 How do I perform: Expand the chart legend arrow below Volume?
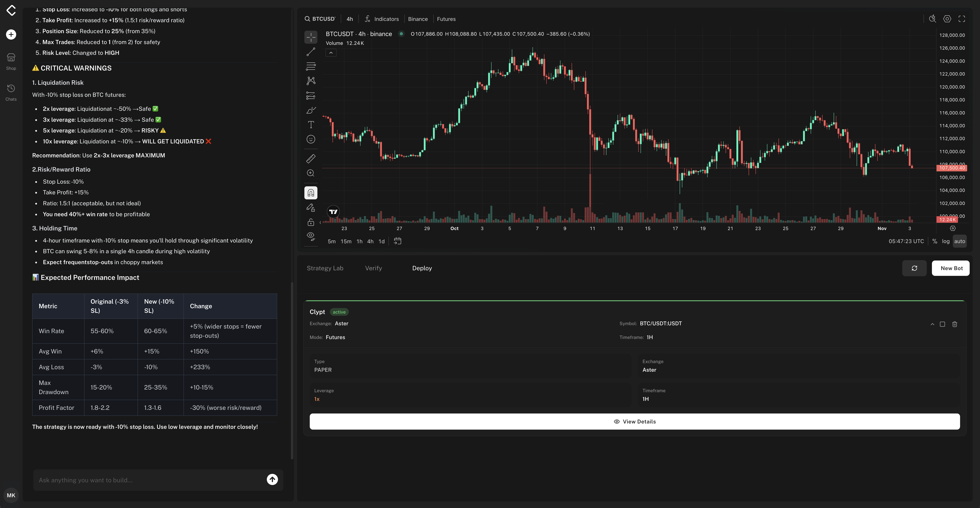coord(331,53)
